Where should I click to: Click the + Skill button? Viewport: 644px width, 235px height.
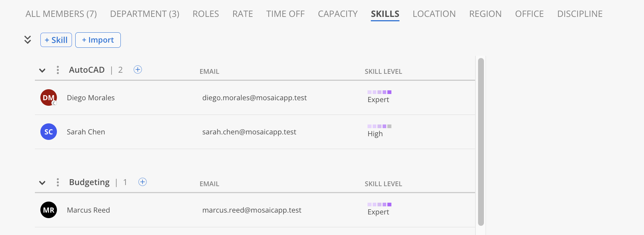(56, 40)
